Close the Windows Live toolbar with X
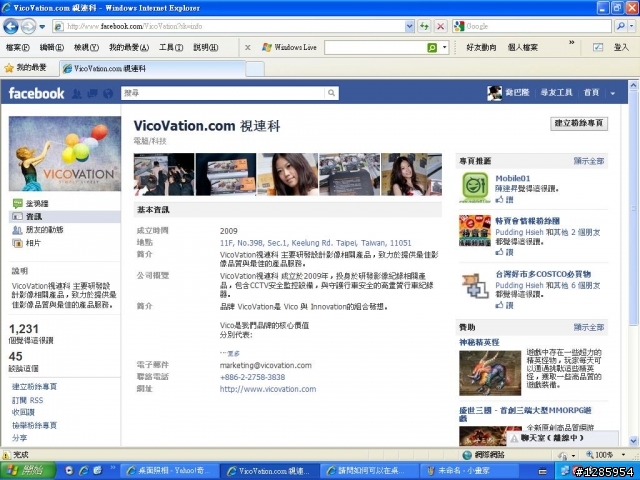Viewport: 640px width, 480px height. click(x=247, y=48)
